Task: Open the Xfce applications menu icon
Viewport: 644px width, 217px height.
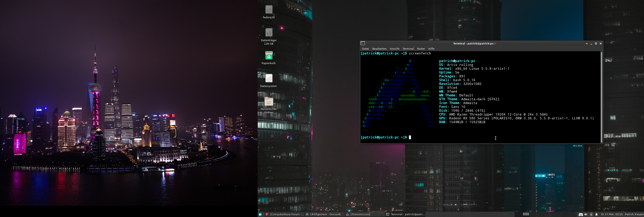Action: click(x=260, y=214)
